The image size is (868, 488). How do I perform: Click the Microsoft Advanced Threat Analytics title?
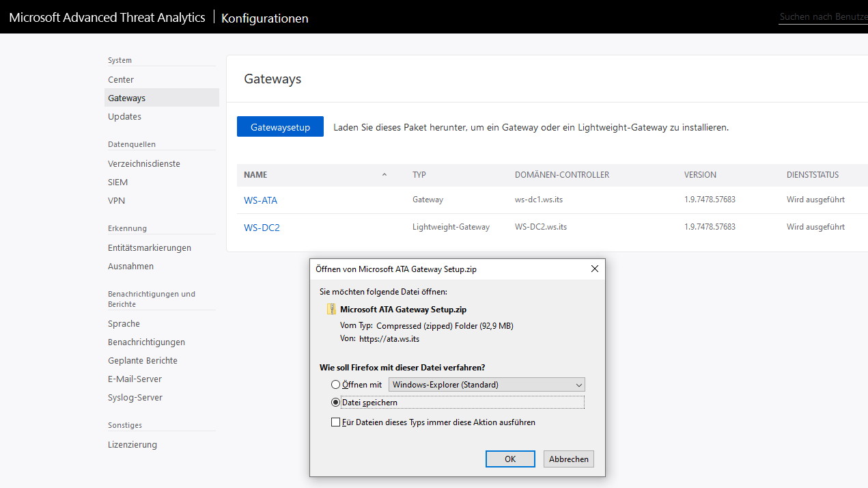[107, 18]
